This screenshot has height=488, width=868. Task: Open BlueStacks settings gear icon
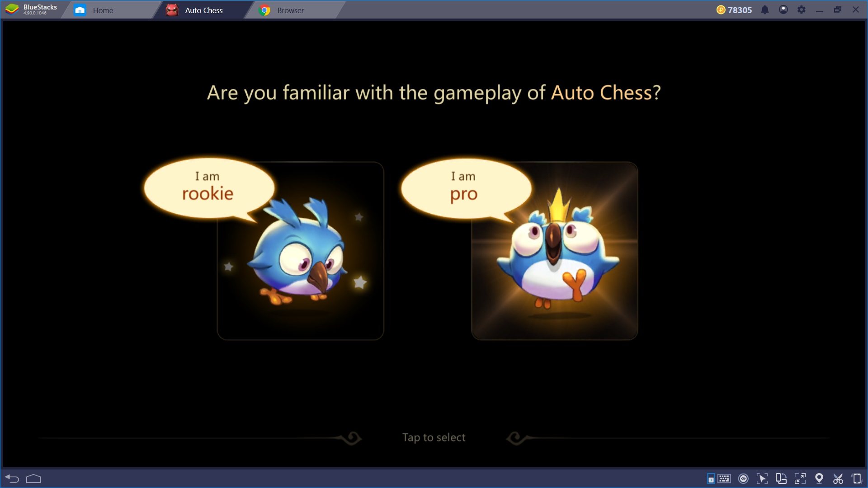(x=802, y=10)
